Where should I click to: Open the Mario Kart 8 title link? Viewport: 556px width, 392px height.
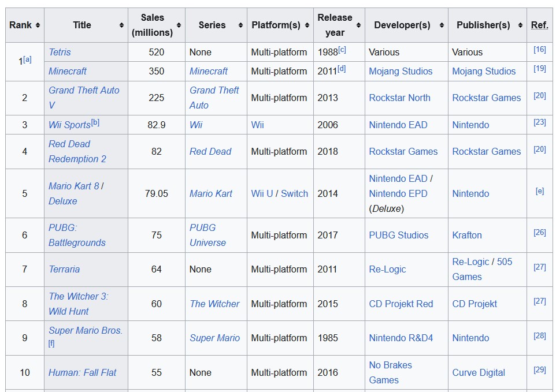(x=74, y=186)
